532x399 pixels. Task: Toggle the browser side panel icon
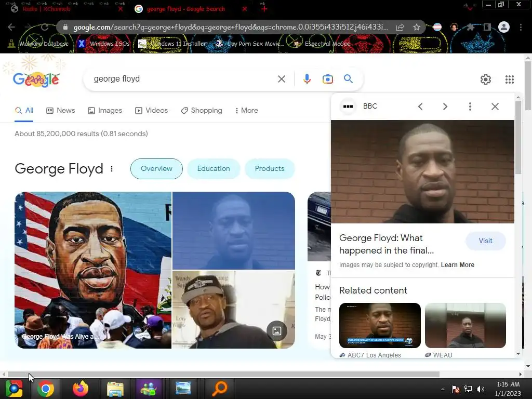pos(487,27)
